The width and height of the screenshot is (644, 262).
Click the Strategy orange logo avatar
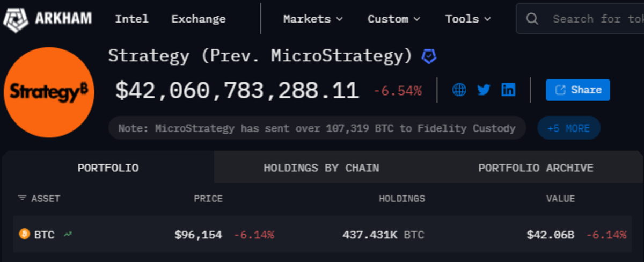coord(49,92)
